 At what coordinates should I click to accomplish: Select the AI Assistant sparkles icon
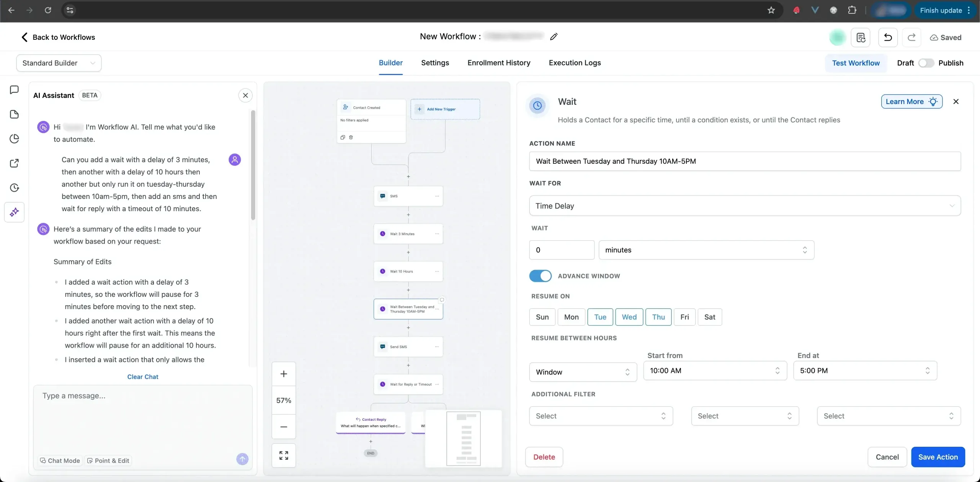point(14,212)
